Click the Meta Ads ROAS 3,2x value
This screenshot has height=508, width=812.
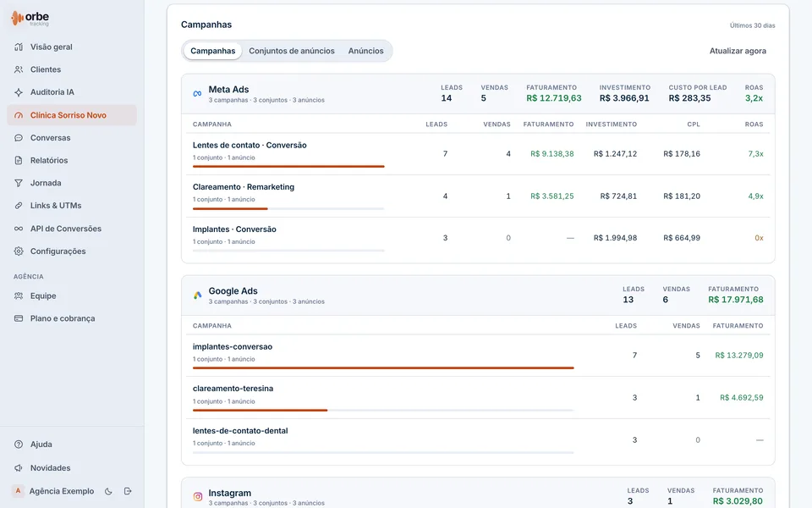(754, 98)
